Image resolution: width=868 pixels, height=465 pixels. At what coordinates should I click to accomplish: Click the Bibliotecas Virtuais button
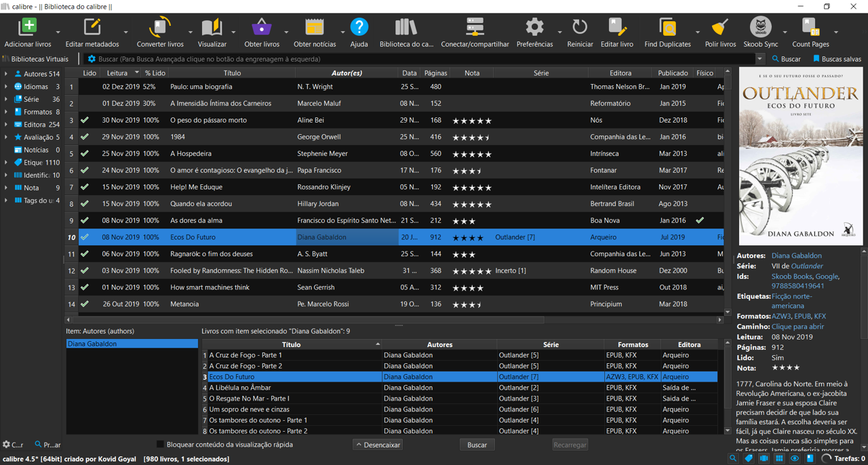pyautogui.click(x=35, y=59)
